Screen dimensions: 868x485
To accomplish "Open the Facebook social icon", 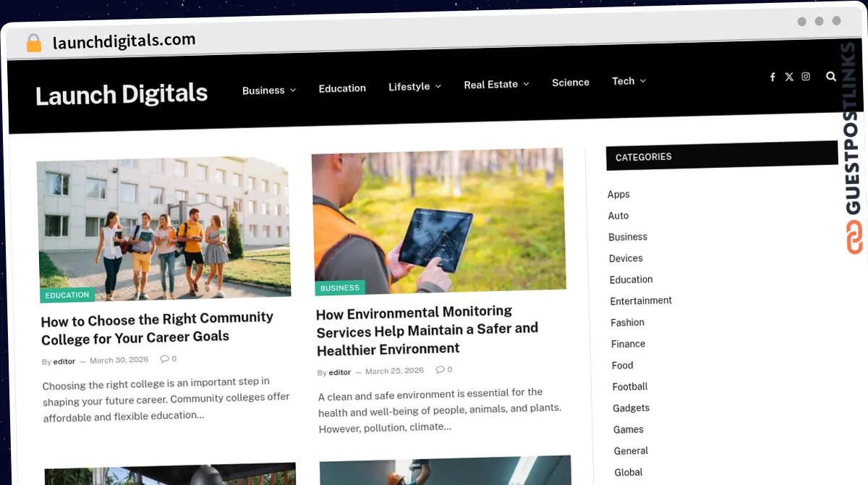I will coord(773,77).
